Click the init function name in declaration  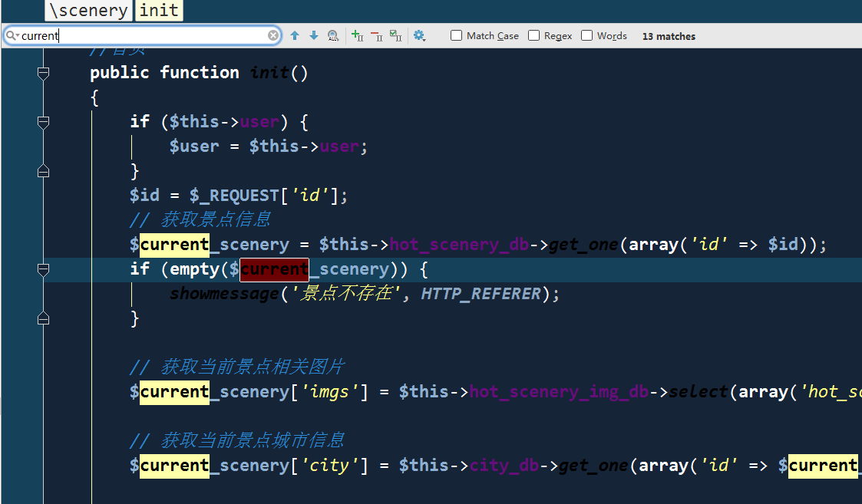(x=269, y=73)
